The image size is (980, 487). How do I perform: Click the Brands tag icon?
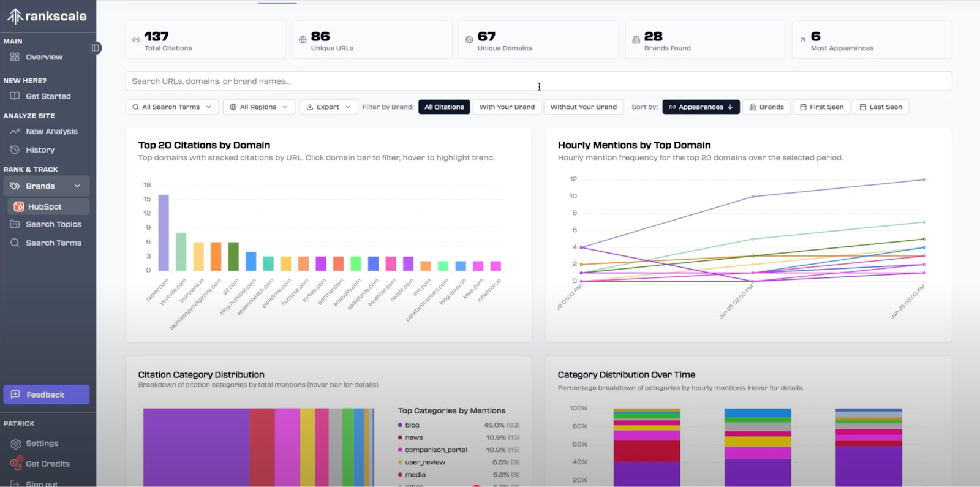[15, 186]
